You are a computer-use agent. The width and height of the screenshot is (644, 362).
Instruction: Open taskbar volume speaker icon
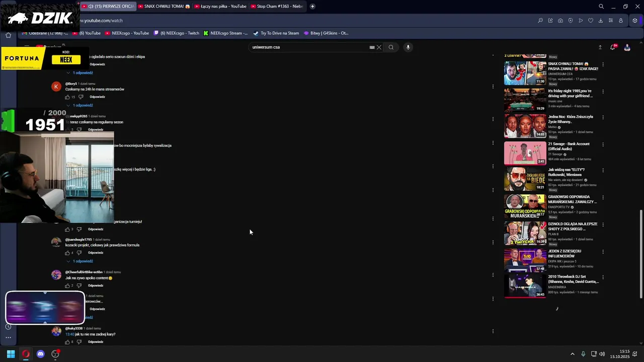602,354
